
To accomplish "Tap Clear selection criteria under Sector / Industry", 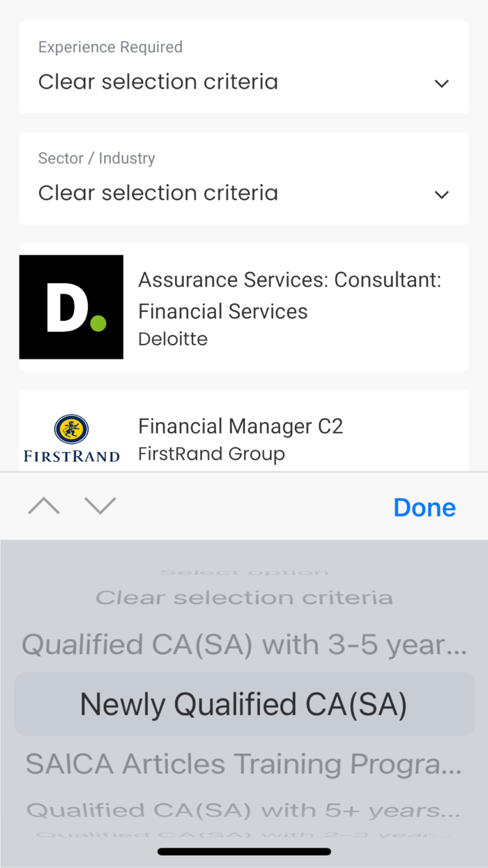I will click(158, 193).
